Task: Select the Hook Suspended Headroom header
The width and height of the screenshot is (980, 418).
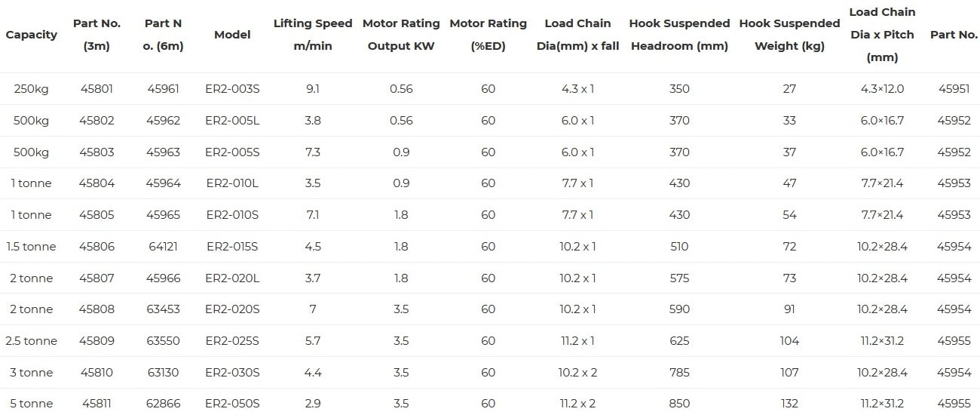Action: click(679, 35)
